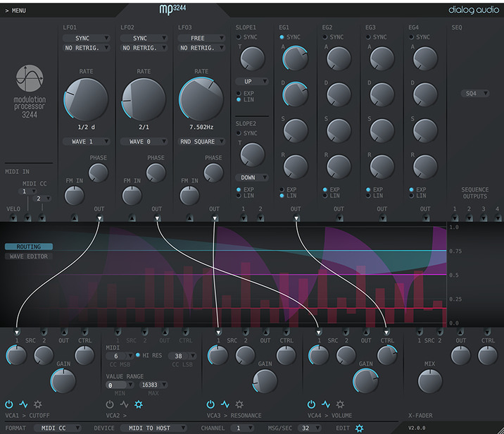Click the Edit gear icon in bottom bar

pyautogui.click(x=360, y=428)
